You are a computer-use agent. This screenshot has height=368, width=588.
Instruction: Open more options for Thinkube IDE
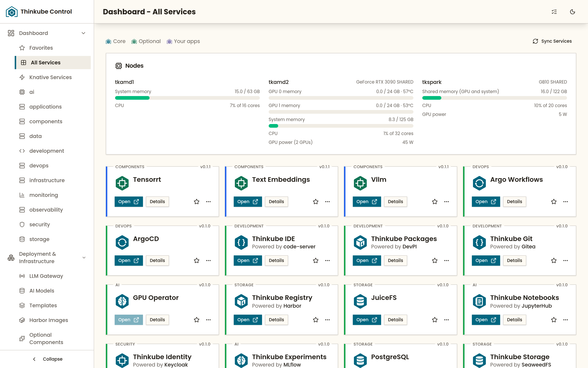pyautogui.click(x=327, y=260)
